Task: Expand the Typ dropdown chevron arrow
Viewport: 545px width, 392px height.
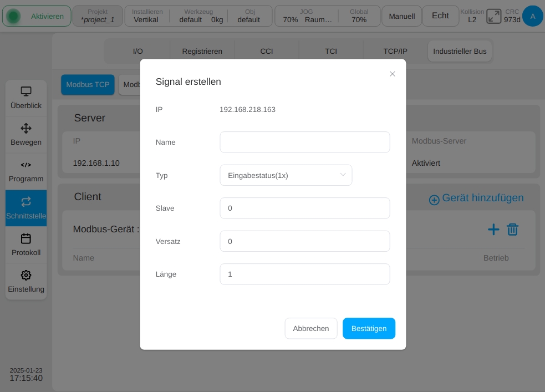Action: click(x=343, y=175)
